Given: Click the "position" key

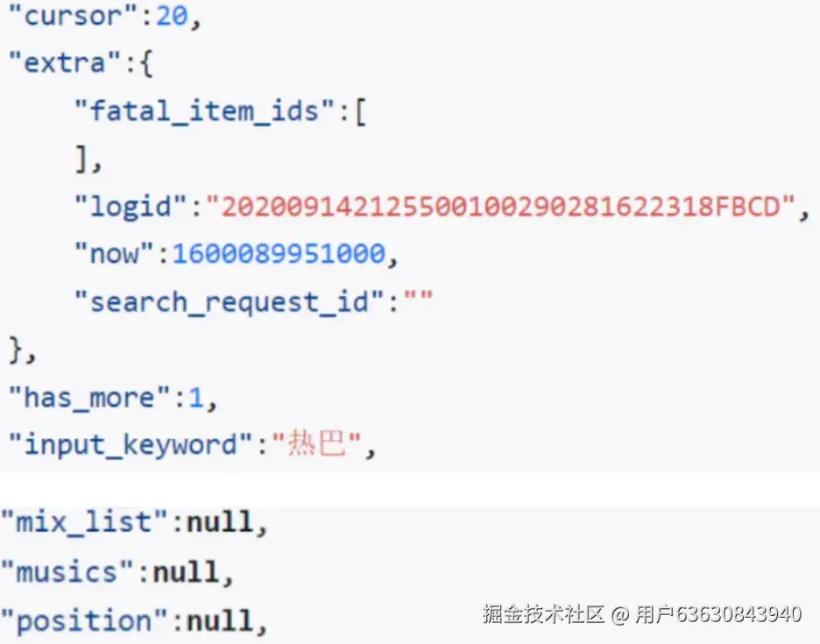Looking at the screenshot, I should tap(84, 621).
